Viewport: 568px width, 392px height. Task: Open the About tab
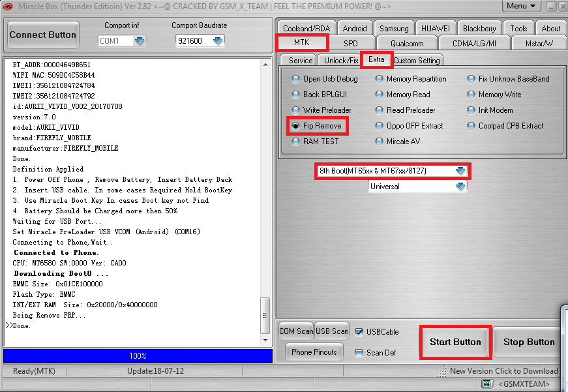click(x=550, y=28)
